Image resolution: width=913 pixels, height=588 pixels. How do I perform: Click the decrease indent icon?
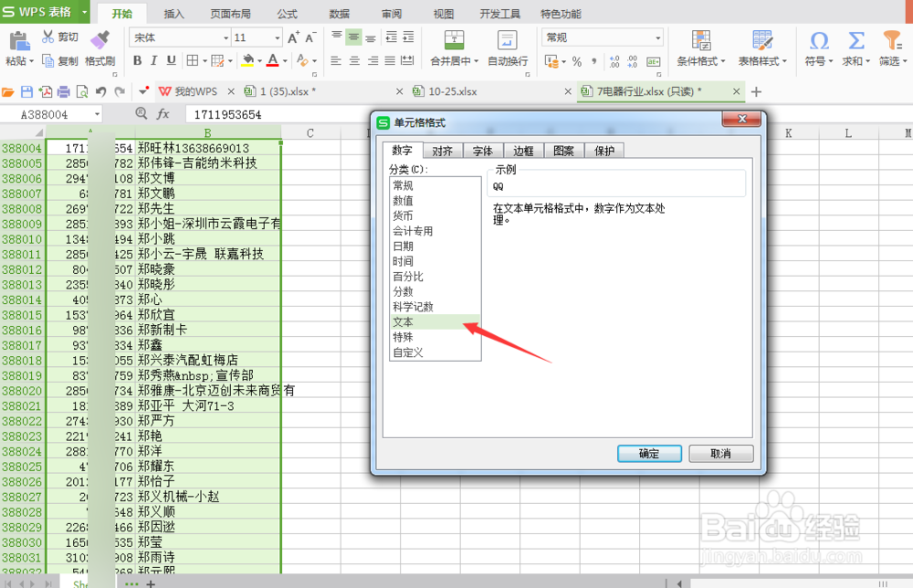tap(392, 37)
